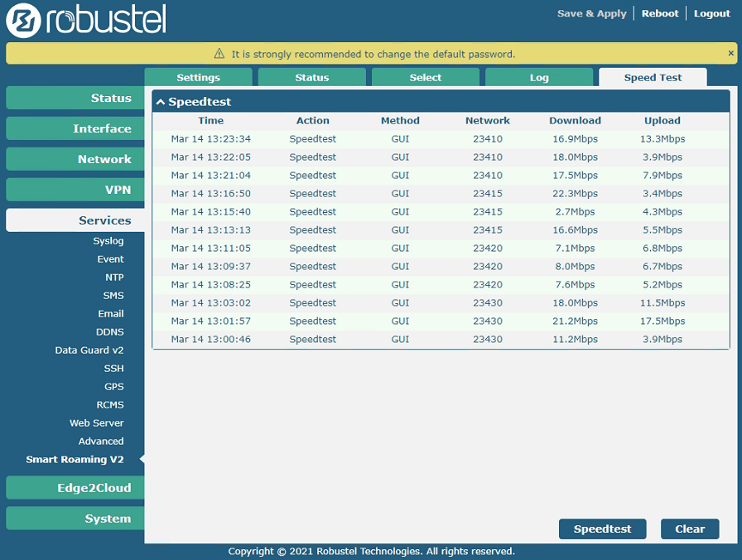
Task: Expand the Interface menu section
Action: [x=75, y=128]
